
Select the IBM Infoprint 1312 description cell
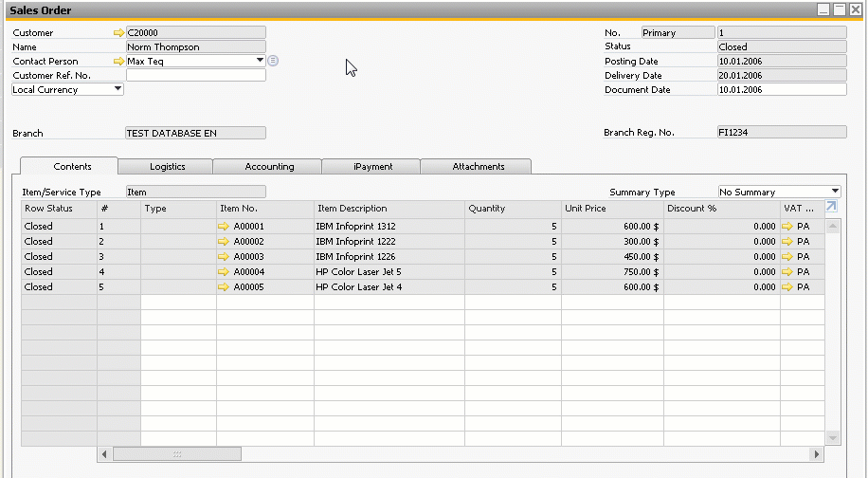click(x=389, y=226)
